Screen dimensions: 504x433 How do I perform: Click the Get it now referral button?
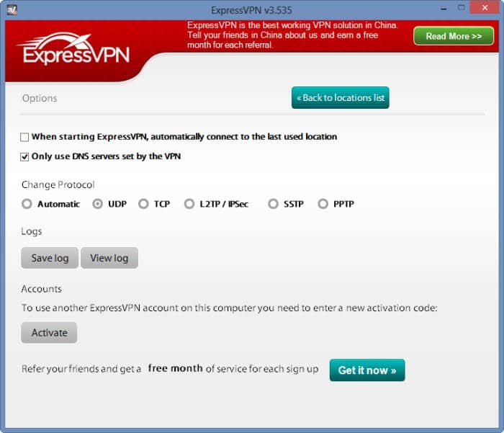tap(367, 370)
